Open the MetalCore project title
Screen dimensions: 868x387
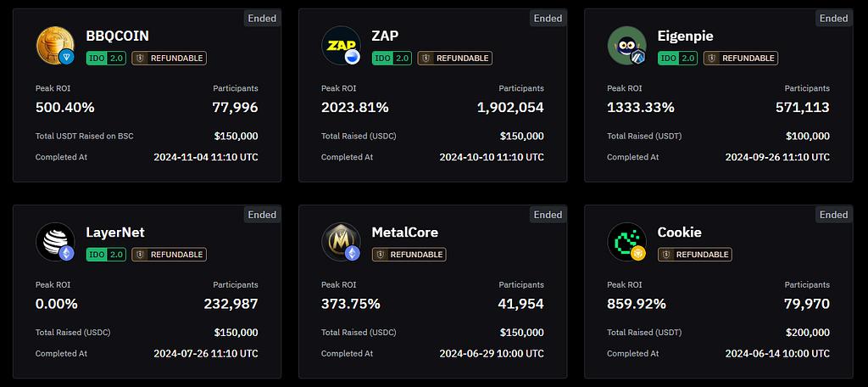(405, 232)
